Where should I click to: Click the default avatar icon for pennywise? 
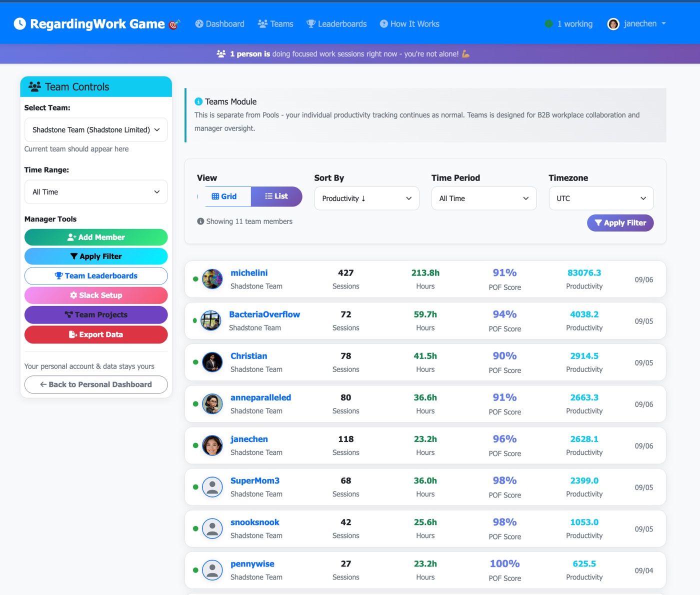(x=212, y=570)
